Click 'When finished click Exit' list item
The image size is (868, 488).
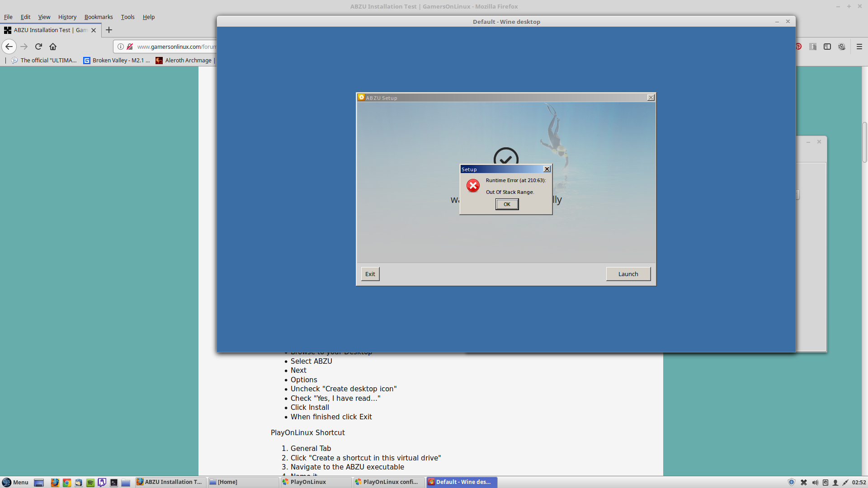[331, 417]
